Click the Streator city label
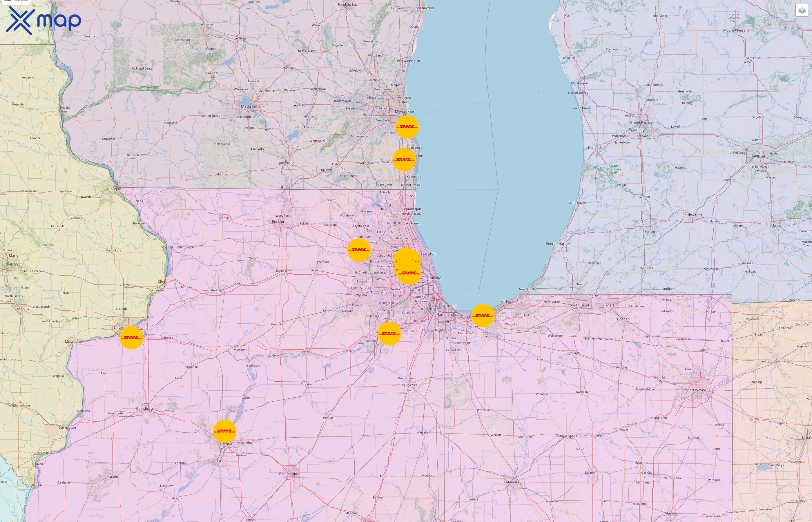The width and height of the screenshot is (812, 522). [x=306, y=384]
